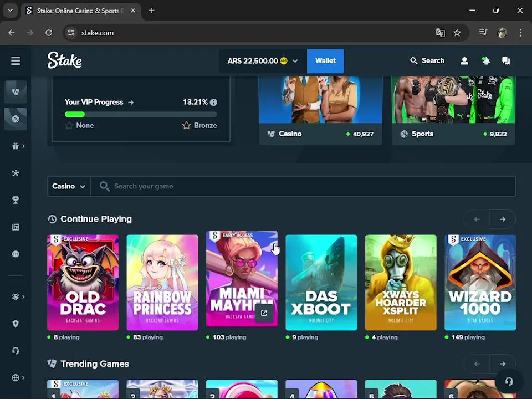This screenshot has width=532, height=399.
Task: Open the Sponsorships handshake icon in sidebar
Action: tap(16, 296)
